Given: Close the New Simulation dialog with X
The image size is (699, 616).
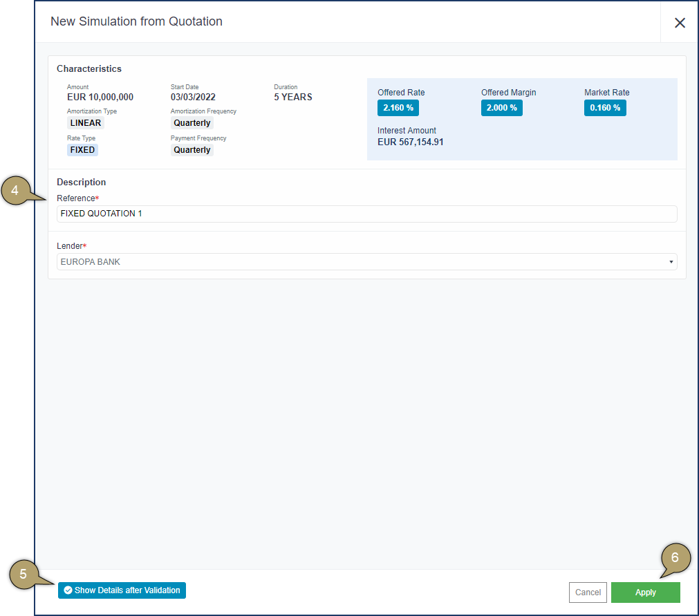Looking at the screenshot, I should 680,23.
